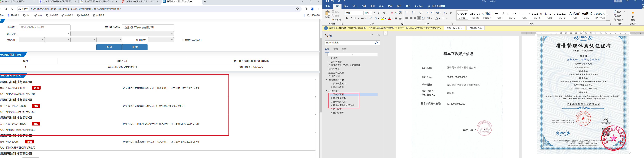Open the paragraph shading fill color
The height and width of the screenshot is (158, 644).
point(436,18)
